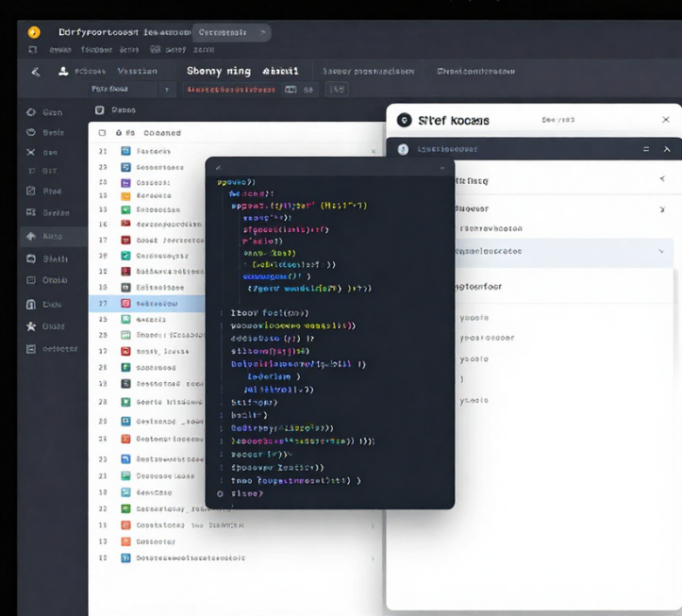Click the X-shaped icon in the left sidebar
Viewport: 682px width, 616px height.
coord(31,153)
